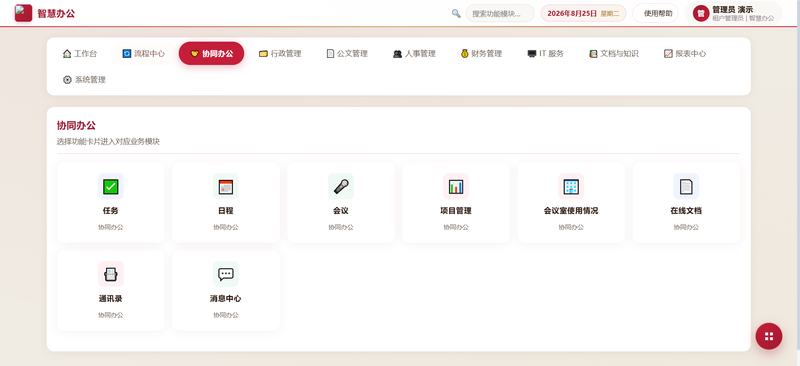Go to the 人事管理 tab
Viewport: 800px width, 366px height.
point(414,54)
